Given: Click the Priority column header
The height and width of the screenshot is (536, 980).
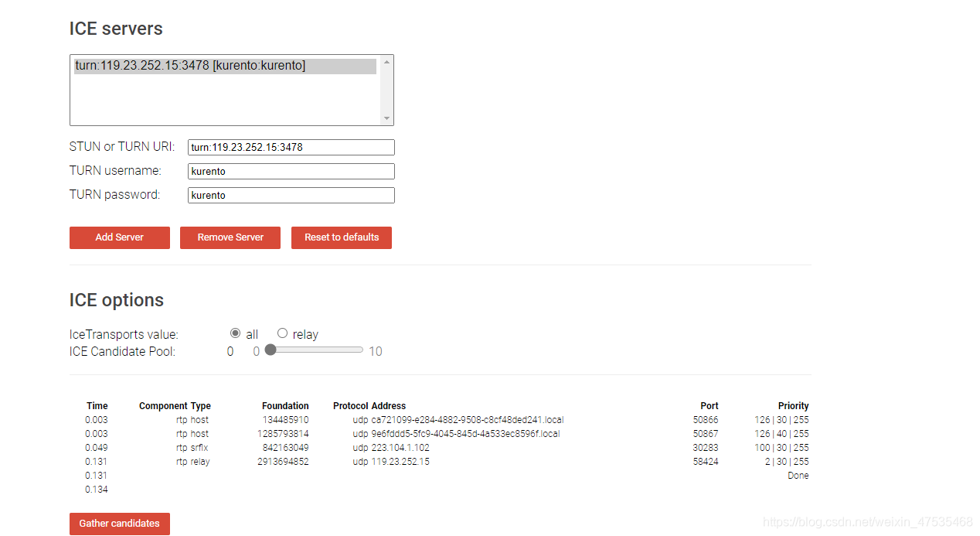Looking at the screenshot, I should click(x=794, y=405).
